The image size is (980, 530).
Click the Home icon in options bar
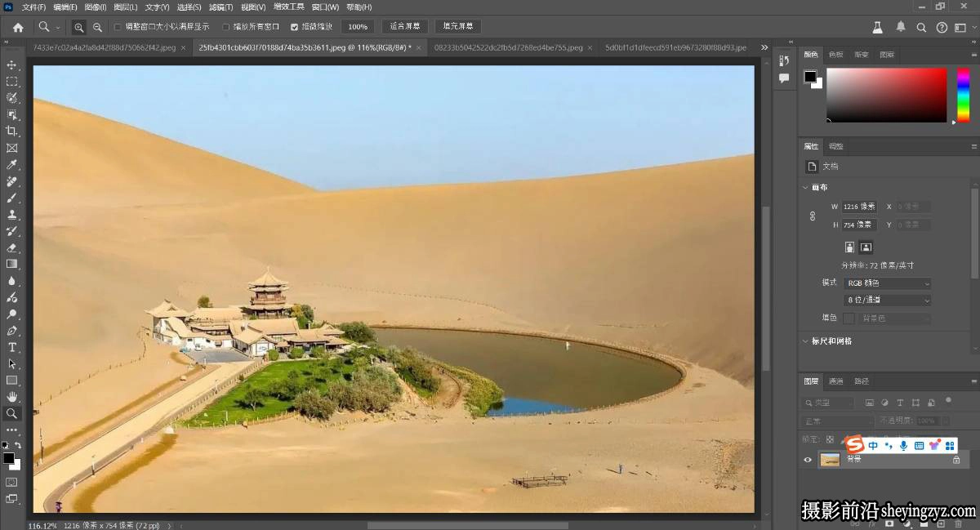(x=18, y=27)
